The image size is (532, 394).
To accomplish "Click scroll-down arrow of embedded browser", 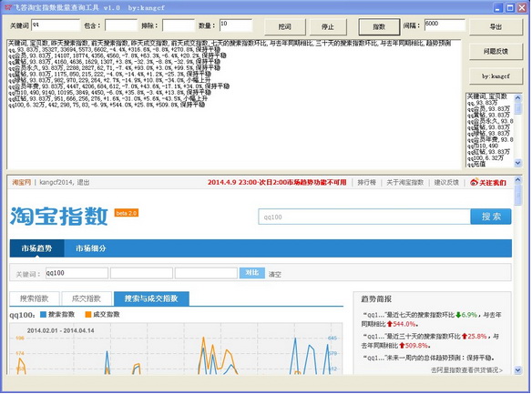I will tap(517, 370).
